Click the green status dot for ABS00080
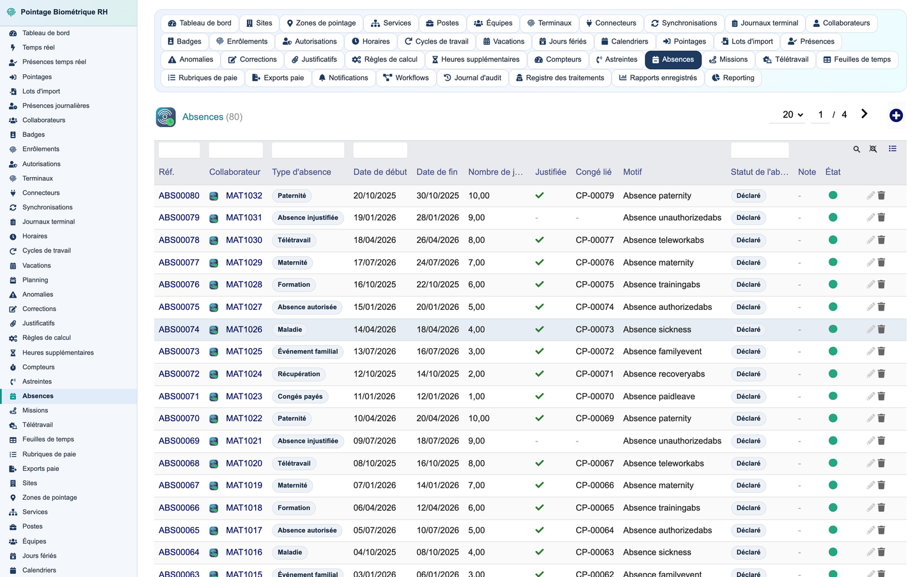The height and width of the screenshot is (577, 924). tap(833, 196)
